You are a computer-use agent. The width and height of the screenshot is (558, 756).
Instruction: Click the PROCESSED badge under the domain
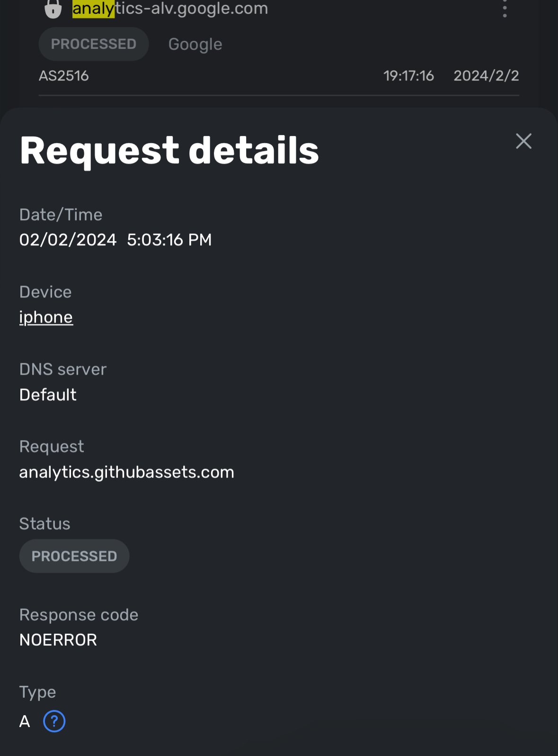(93, 44)
